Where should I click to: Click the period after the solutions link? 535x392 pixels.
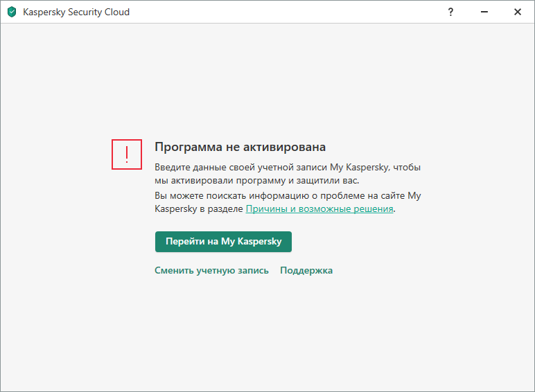coord(395,209)
